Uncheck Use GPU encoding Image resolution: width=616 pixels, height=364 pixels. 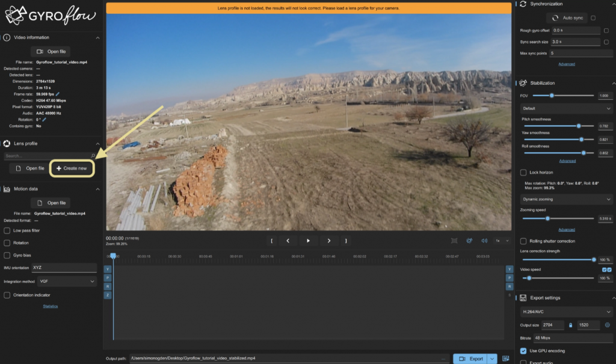[x=523, y=351]
